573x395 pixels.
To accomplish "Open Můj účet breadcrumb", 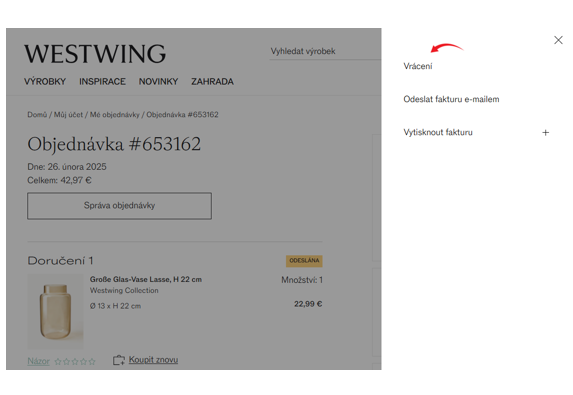I will [68, 115].
